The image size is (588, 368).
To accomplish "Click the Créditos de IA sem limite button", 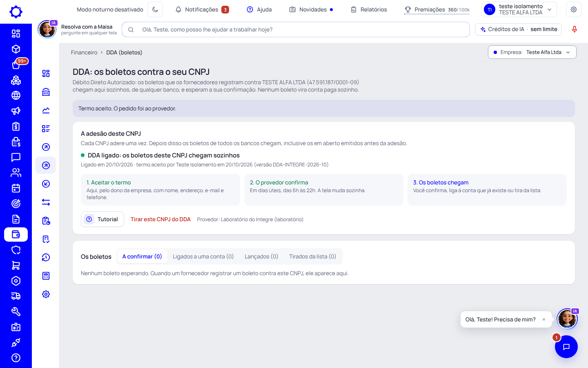I will tap(519, 29).
